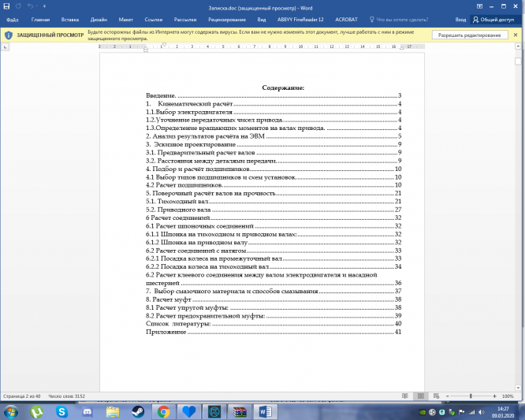Viewport: 525px width, 420px height.
Task: Click the right indent marker on ruler
Action: point(401,48)
